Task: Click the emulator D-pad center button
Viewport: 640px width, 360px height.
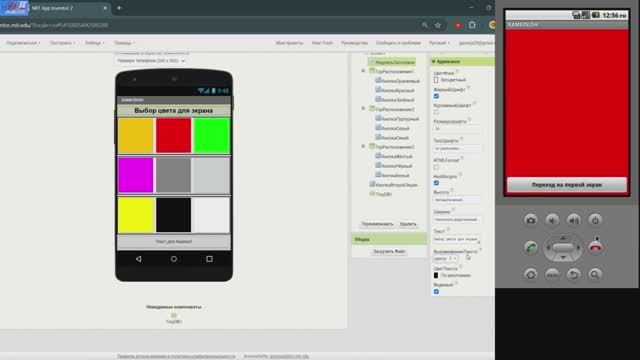Action: tap(563, 247)
